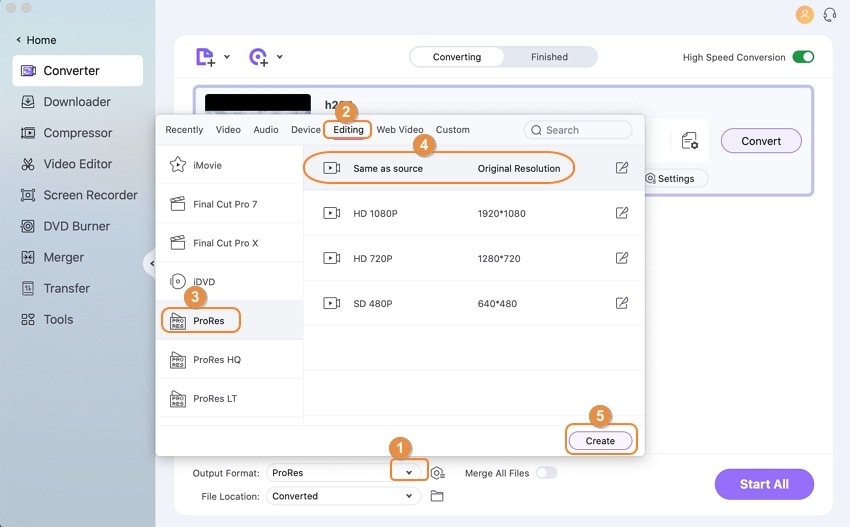This screenshot has height=527, width=850.
Task: Choose iMovie format
Action: tap(229, 165)
